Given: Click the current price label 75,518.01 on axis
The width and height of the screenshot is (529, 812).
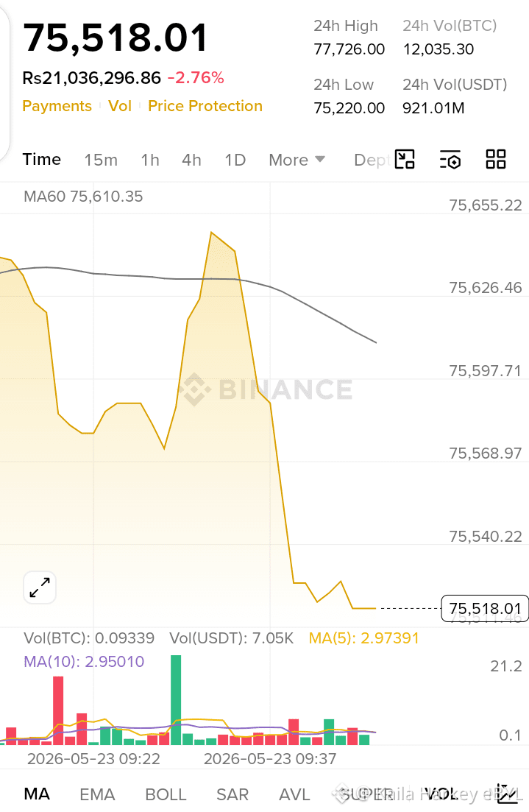Looking at the screenshot, I should coord(484,609).
